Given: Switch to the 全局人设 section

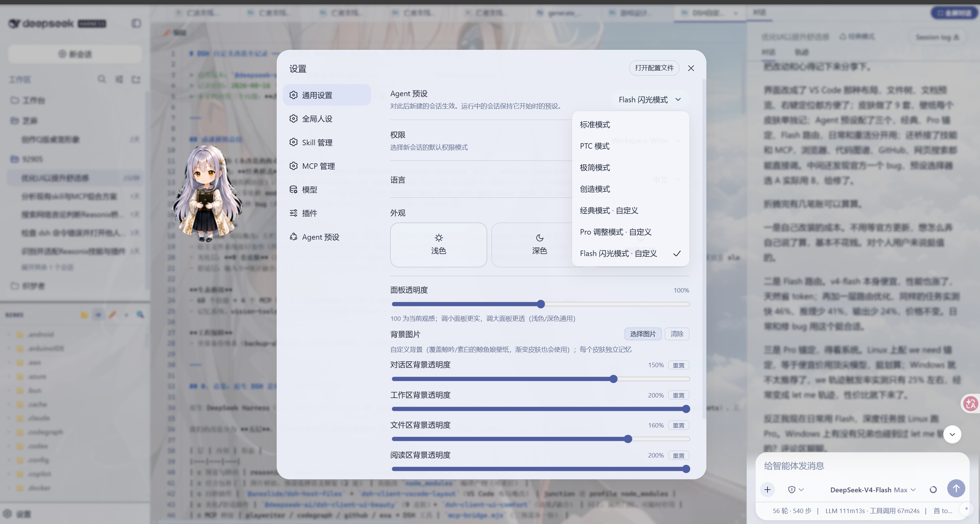Looking at the screenshot, I should click(327, 119).
